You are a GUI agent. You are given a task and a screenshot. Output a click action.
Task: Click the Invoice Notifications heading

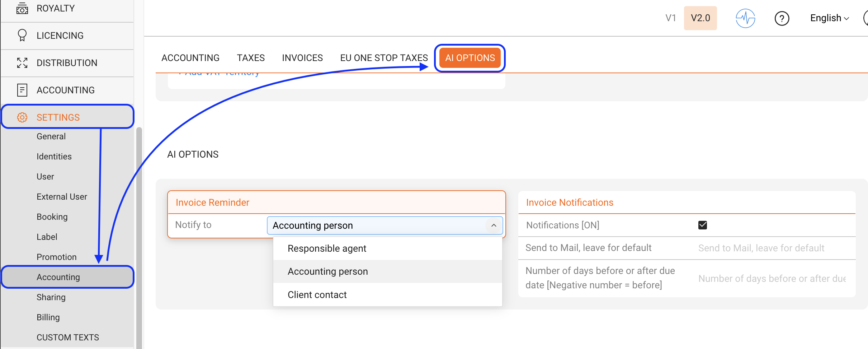tap(570, 203)
